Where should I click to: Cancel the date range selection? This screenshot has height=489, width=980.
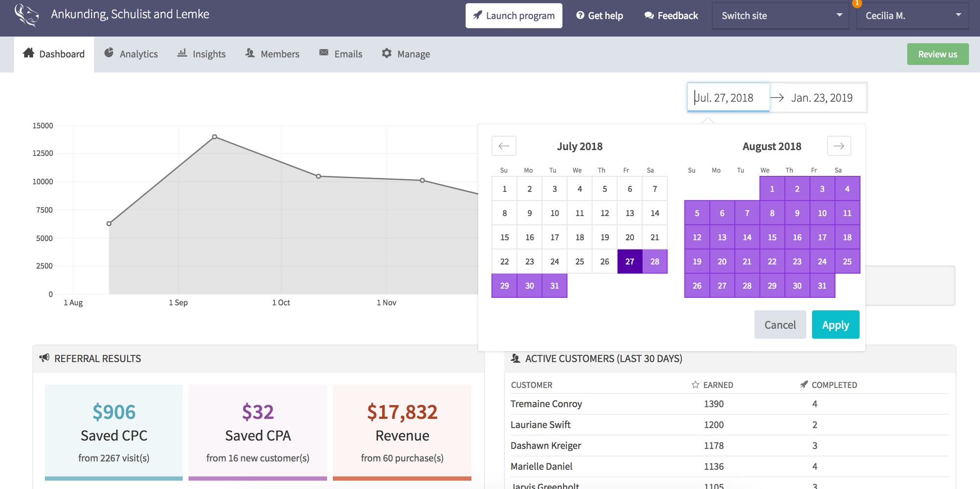780,325
